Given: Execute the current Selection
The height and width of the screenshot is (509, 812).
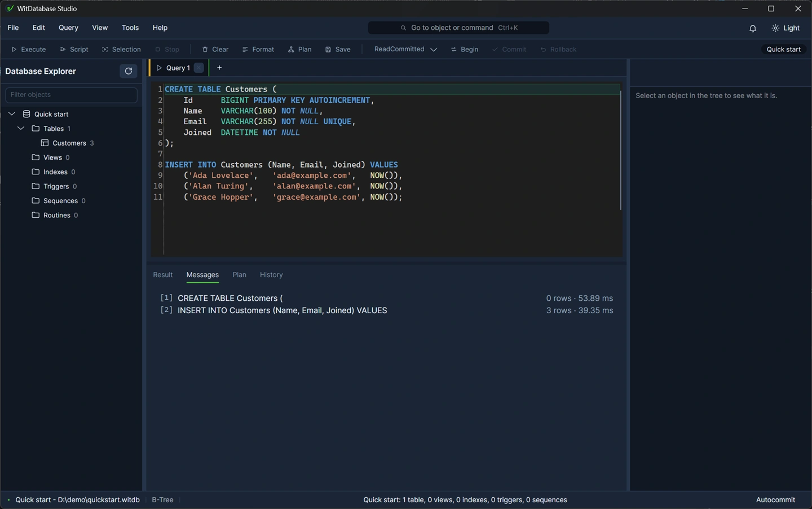Looking at the screenshot, I should pyautogui.click(x=121, y=49).
